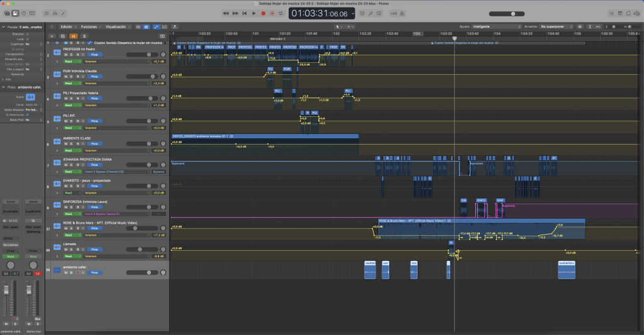Click the Ecualizador button on the Stereo Out strip
Viewport: 644px width, 335px height.
[x=33, y=211]
